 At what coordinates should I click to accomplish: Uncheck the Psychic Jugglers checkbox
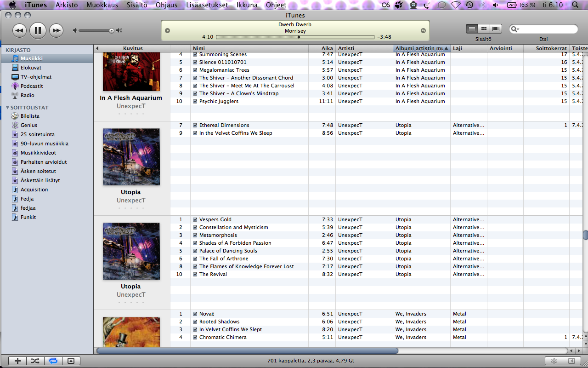coord(195,102)
